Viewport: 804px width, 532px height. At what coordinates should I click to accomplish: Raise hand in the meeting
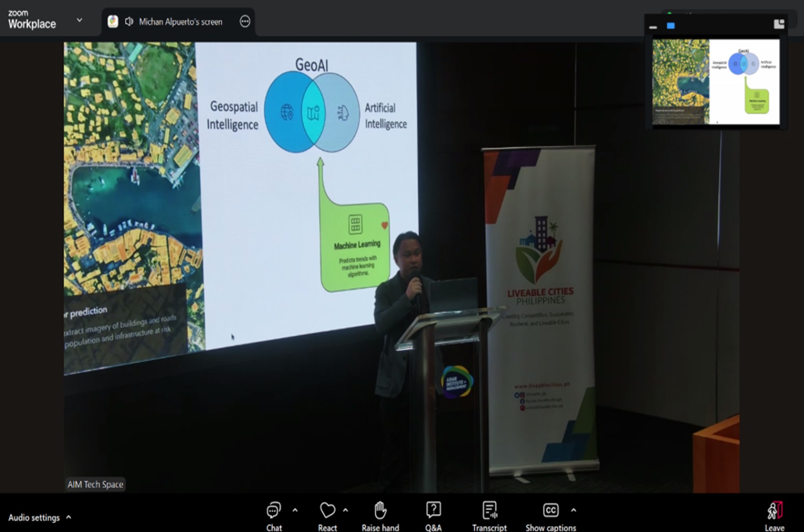[380, 515]
